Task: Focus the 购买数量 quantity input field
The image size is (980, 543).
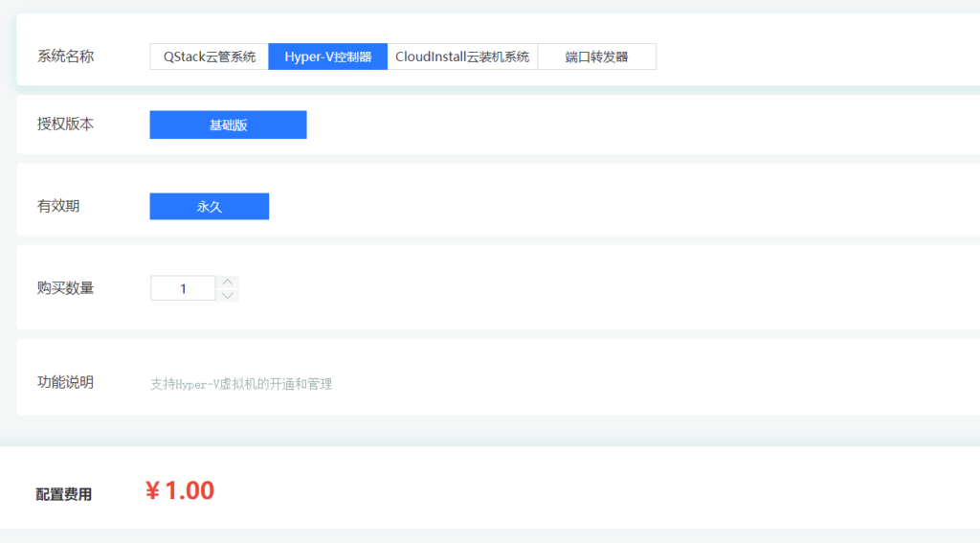Action: (183, 288)
